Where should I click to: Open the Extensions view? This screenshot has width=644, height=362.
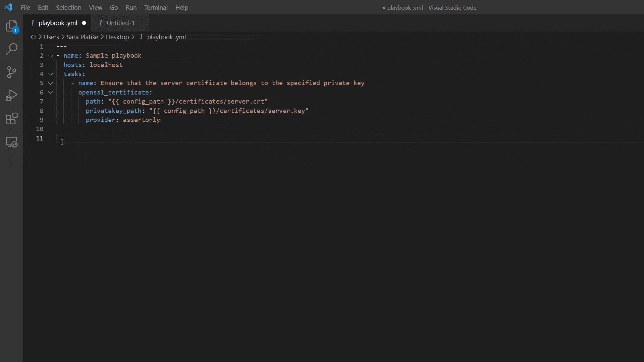12,119
